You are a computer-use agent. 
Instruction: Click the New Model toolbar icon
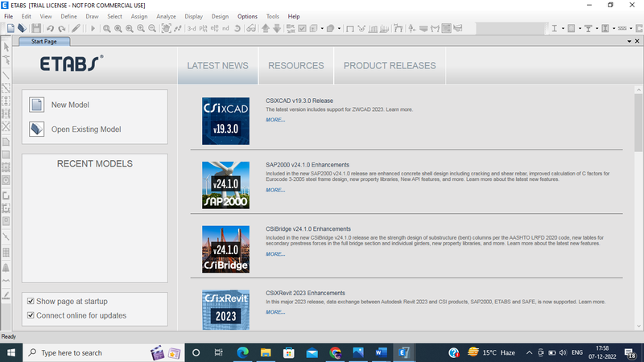click(10, 28)
